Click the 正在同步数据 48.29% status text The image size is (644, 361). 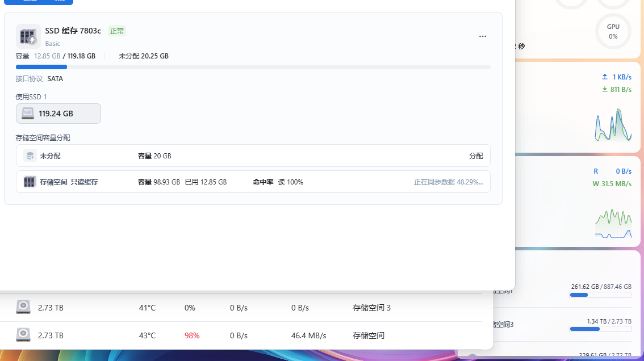pos(448,182)
